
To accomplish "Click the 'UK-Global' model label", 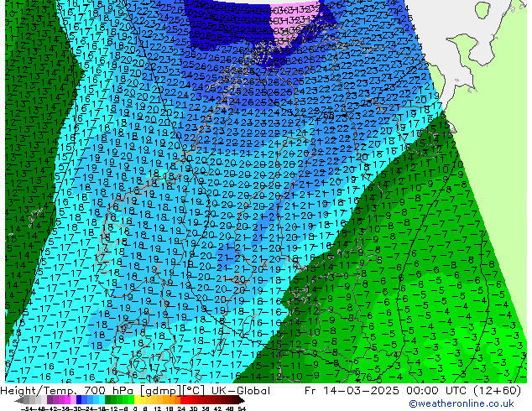I will [x=241, y=391].
